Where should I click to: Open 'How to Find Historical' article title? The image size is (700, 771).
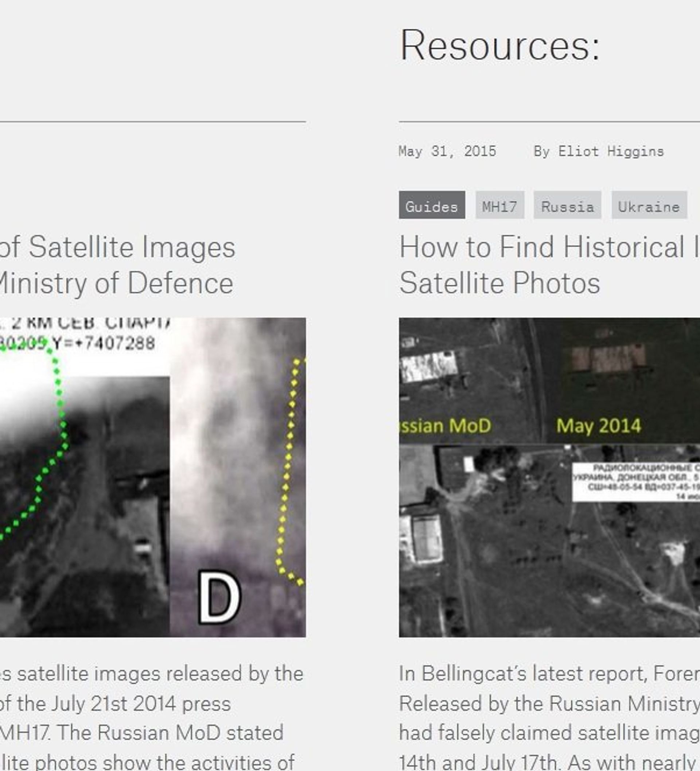[549, 247]
